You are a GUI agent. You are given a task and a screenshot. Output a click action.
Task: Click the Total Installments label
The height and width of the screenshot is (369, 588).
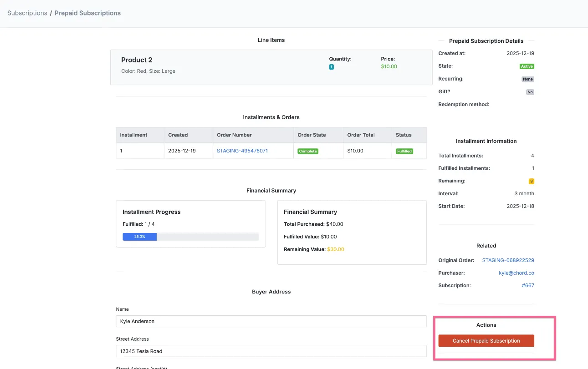coord(460,156)
